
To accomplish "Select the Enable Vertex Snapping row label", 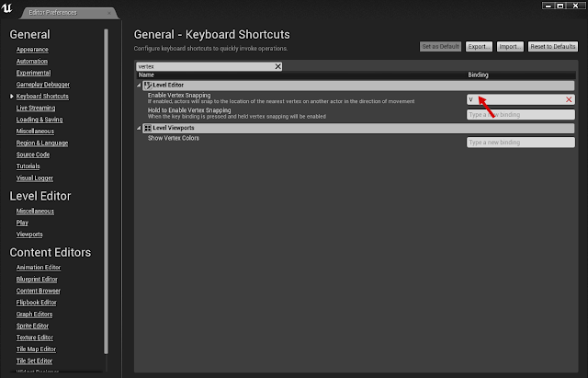I will point(179,96).
